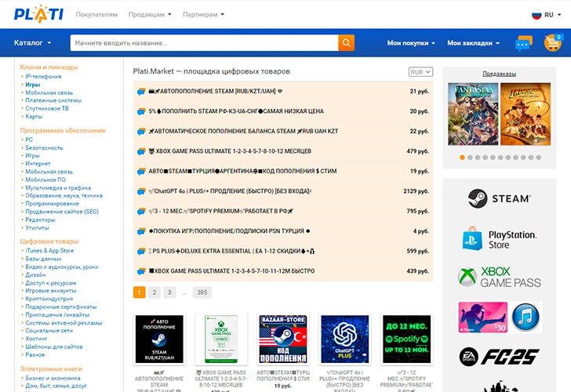Expand the Партнерам menu
Viewport: 571px width, 392px height.
tap(203, 15)
